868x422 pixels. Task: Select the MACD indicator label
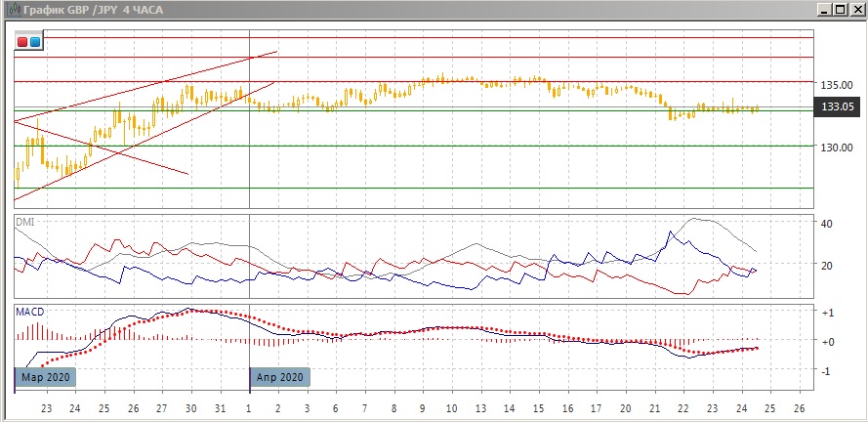point(29,312)
